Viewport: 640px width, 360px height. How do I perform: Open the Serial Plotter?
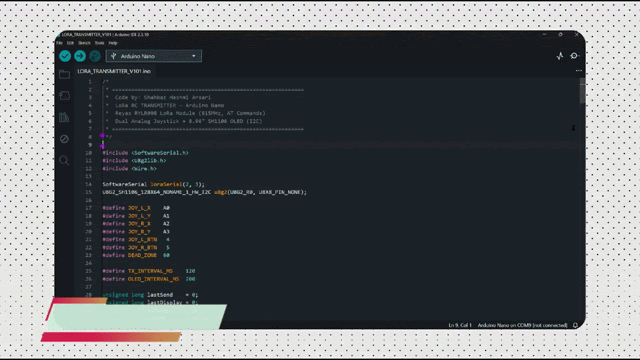pos(560,56)
